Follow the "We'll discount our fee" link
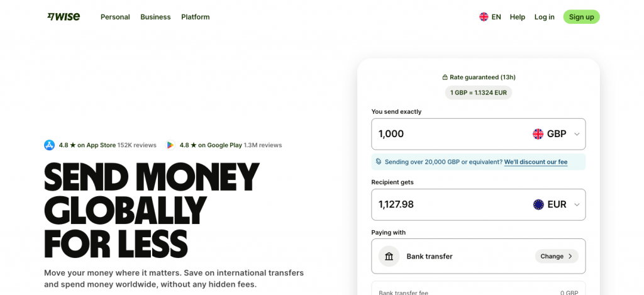This screenshot has width=644, height=295. pyautogui.click(x=535, y=162)
